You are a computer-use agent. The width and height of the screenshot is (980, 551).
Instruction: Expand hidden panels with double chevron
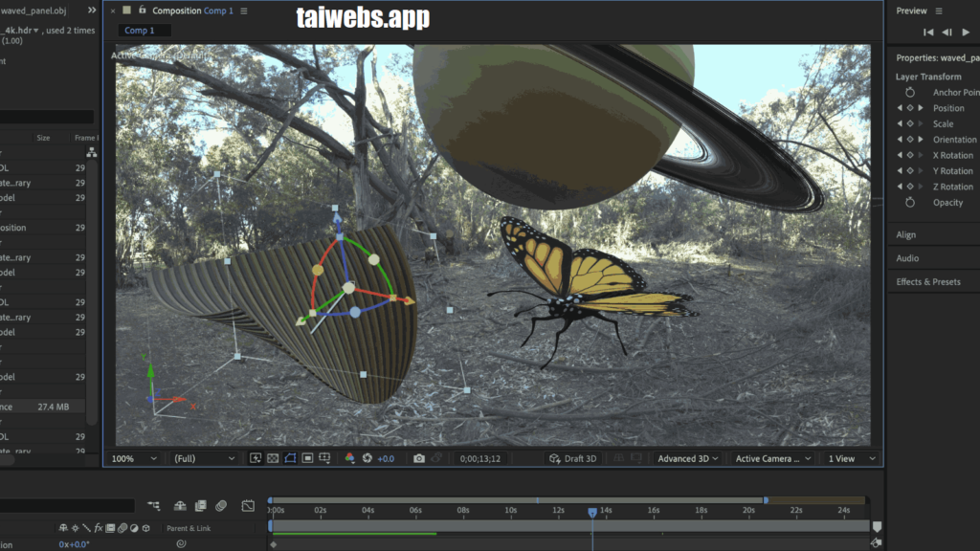tap(92, 10)
